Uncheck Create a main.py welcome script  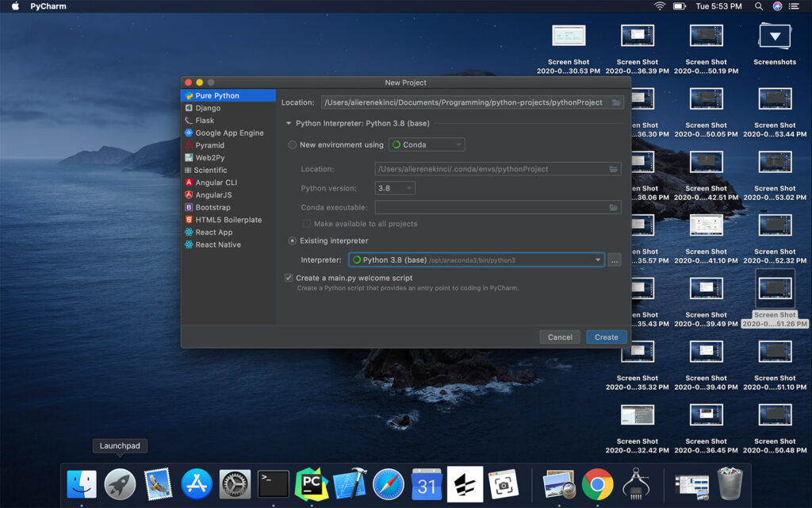(289, 278)
